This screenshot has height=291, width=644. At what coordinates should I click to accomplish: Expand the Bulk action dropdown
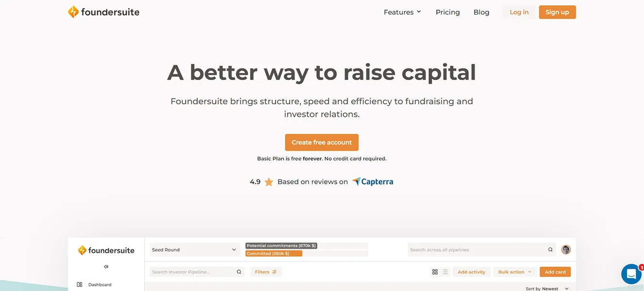click(x=514, y=272)
